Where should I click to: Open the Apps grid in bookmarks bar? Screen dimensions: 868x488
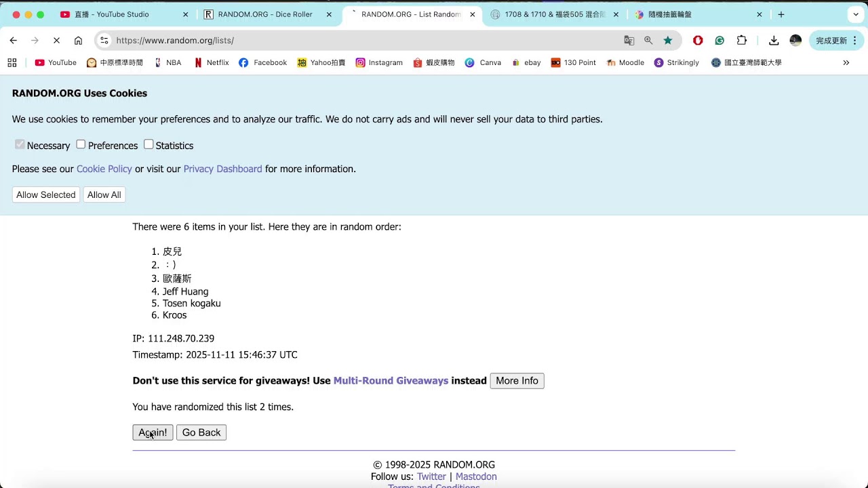click(12, 62)
